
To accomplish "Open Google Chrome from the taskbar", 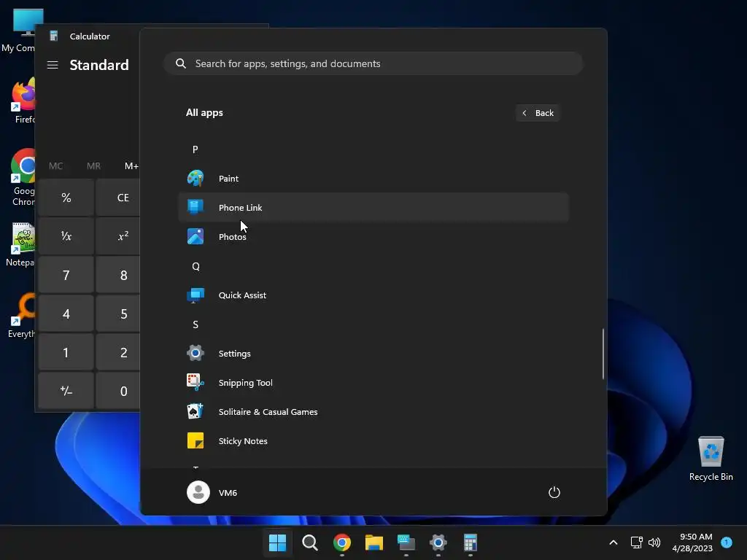I will pos(341,542).
